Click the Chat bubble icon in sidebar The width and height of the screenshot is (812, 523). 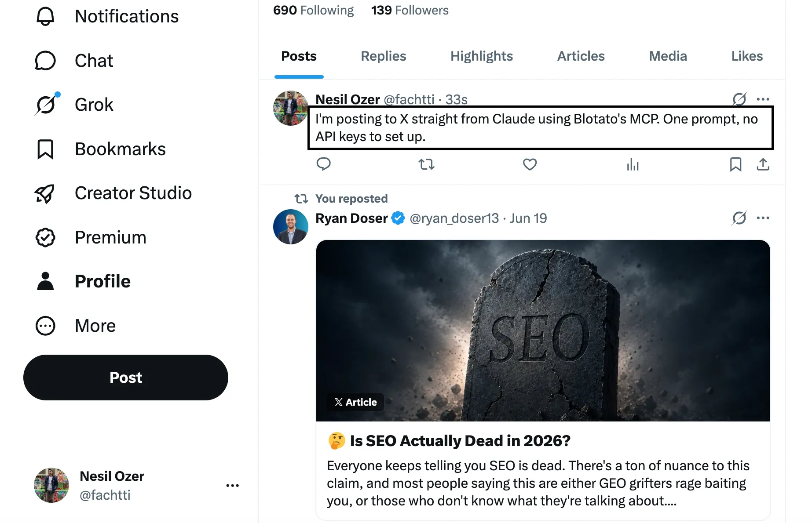[x=45, y=61]
